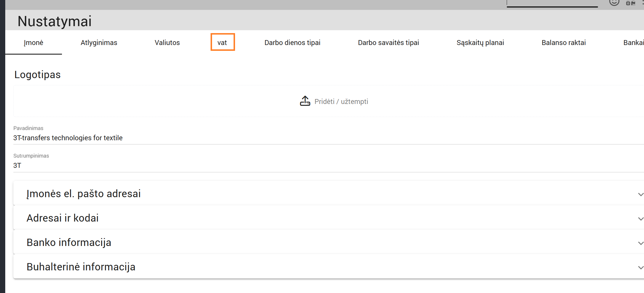
Task: Go to the Darbo dienos tipai tab
Action: tap(292, 43)
